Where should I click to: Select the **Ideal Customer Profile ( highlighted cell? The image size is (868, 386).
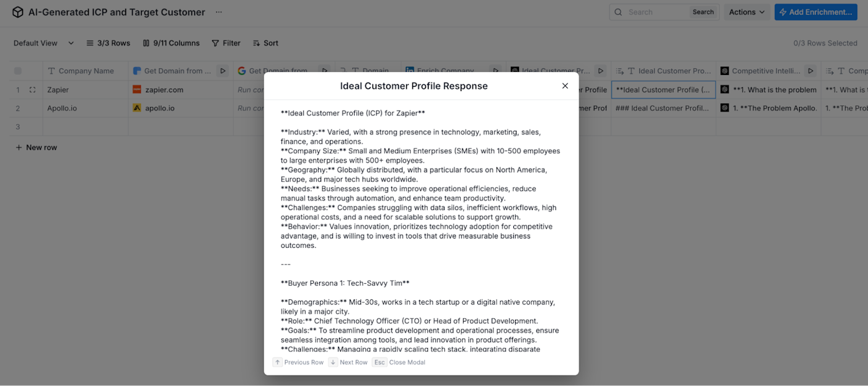[x=663, y=90]
